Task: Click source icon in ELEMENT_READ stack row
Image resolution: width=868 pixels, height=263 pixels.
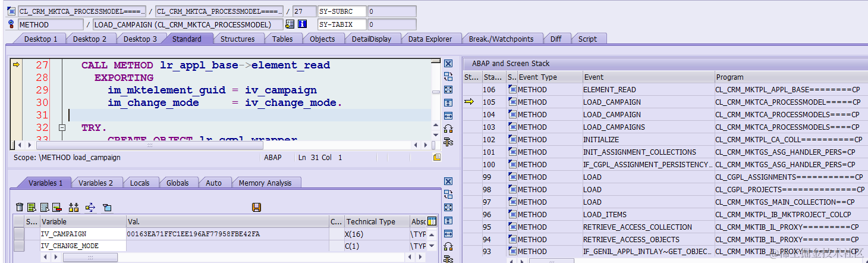Action: (512, 89)
